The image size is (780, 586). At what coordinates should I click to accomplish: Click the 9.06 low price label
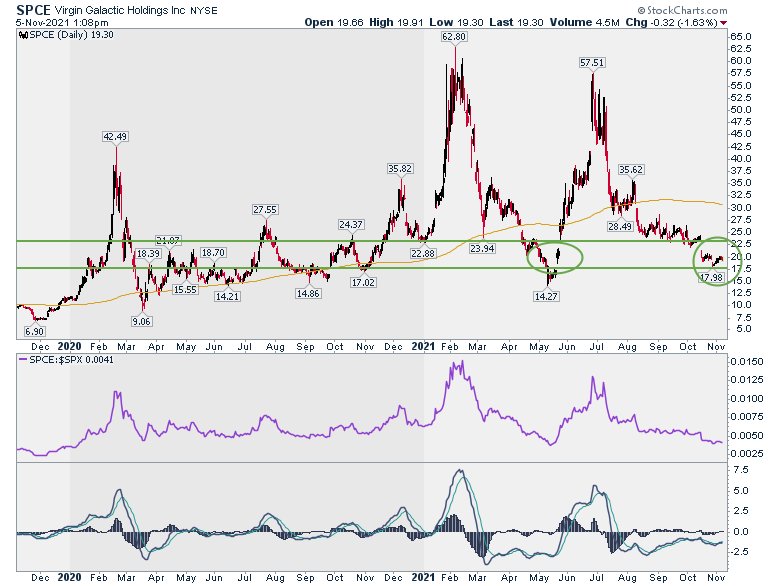point(141,322)
